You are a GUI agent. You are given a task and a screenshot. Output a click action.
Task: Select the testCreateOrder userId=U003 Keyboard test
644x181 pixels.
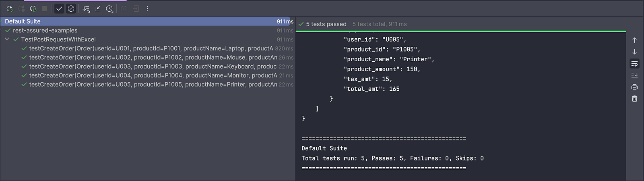pyautogui.click(x=153, y=67)
